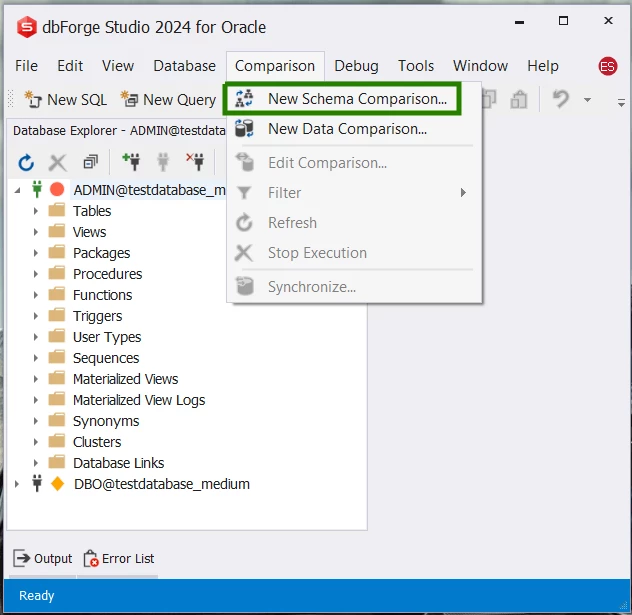This screenshot has width=632, height=615.
Task: Click the New Query toolbar button
Action: [x=168, y=100]
